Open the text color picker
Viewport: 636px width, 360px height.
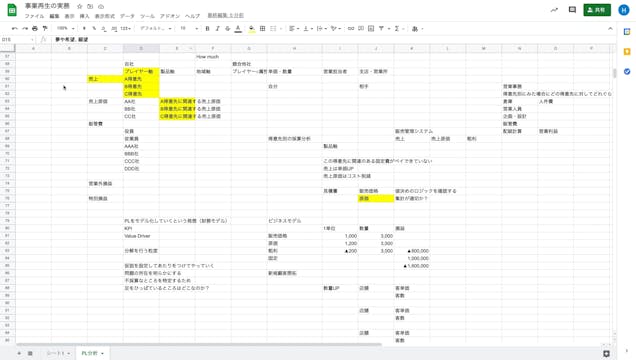(238, 28)
